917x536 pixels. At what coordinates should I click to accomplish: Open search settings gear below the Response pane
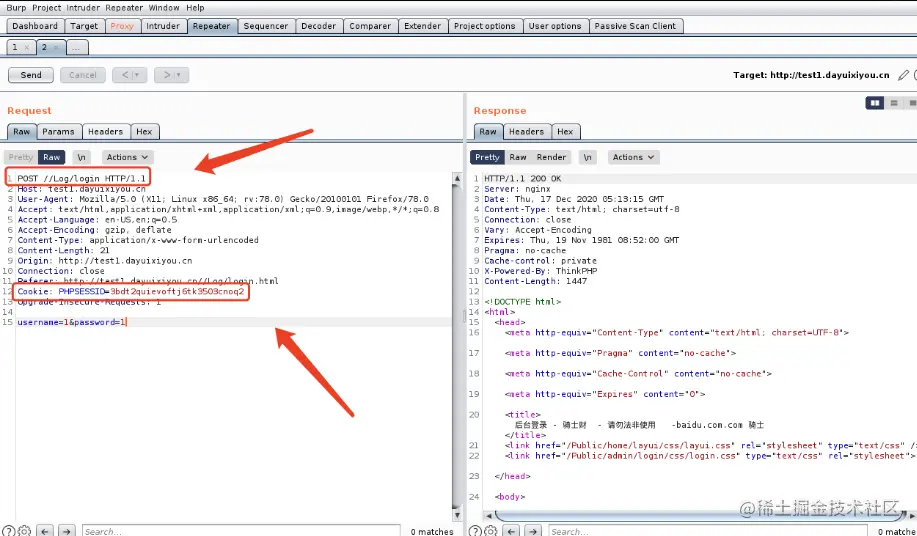pyautogui.click(x=491, y=531)
